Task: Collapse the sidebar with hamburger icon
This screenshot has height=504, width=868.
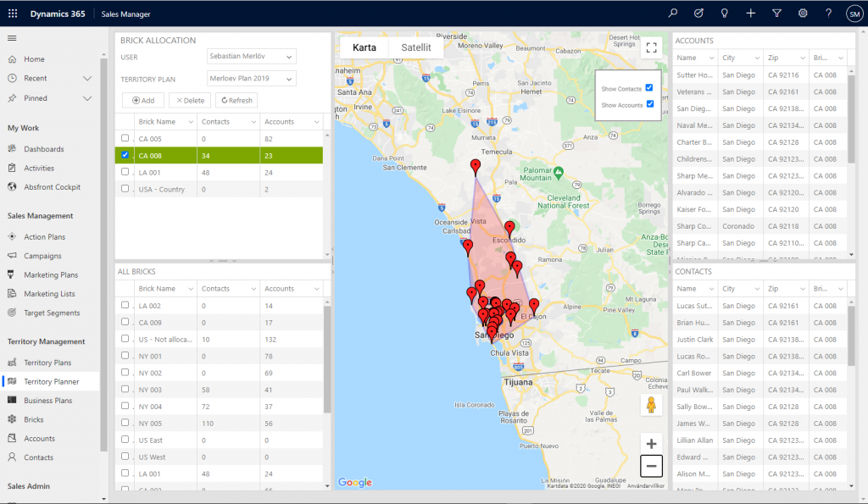Action: coord(12,38)
